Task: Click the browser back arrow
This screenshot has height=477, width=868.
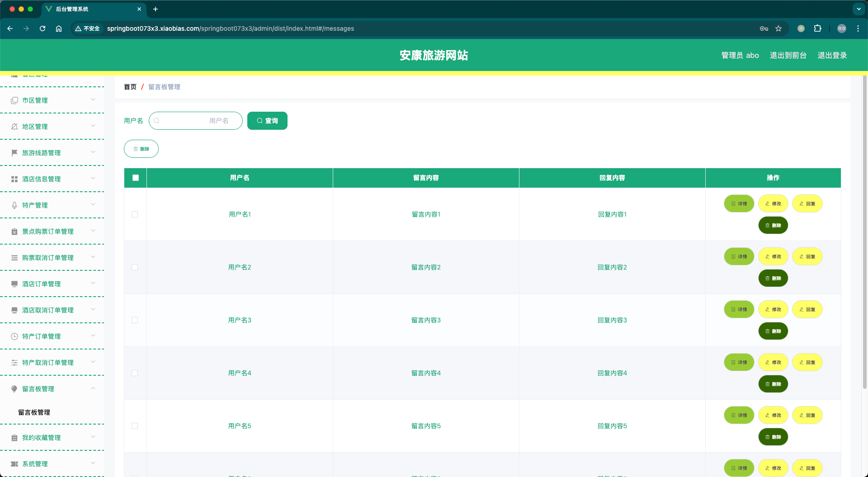Action: coord(10,28)
